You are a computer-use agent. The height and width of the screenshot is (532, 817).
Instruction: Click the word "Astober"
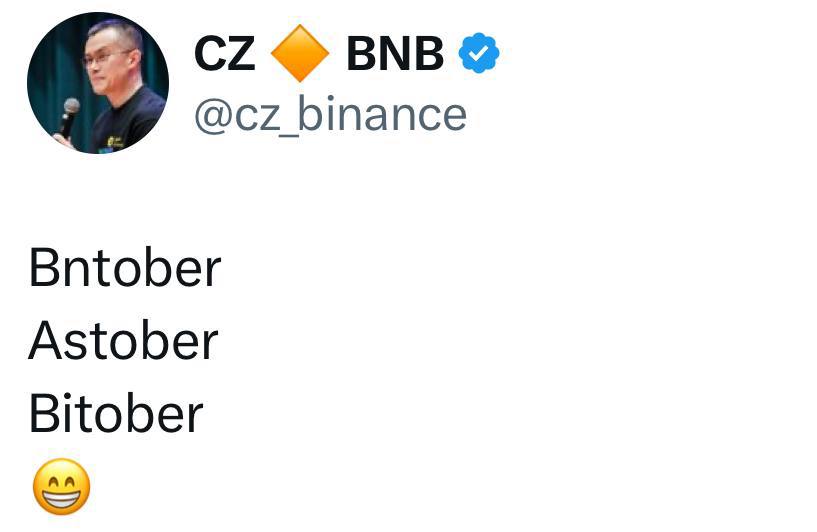(123, 341)
